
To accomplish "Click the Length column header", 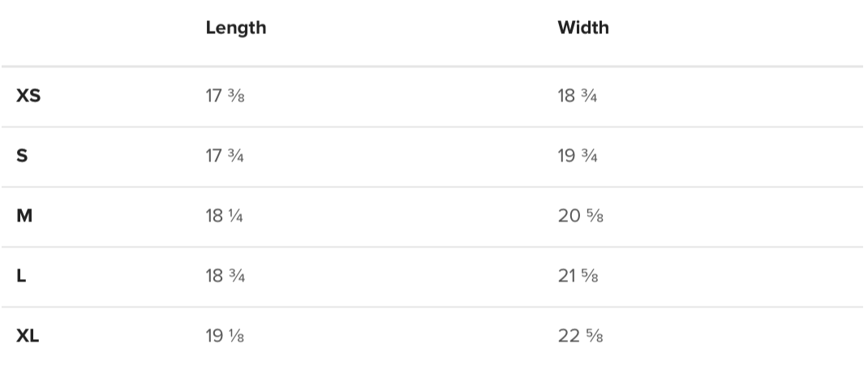I will [x=235, y=28].
